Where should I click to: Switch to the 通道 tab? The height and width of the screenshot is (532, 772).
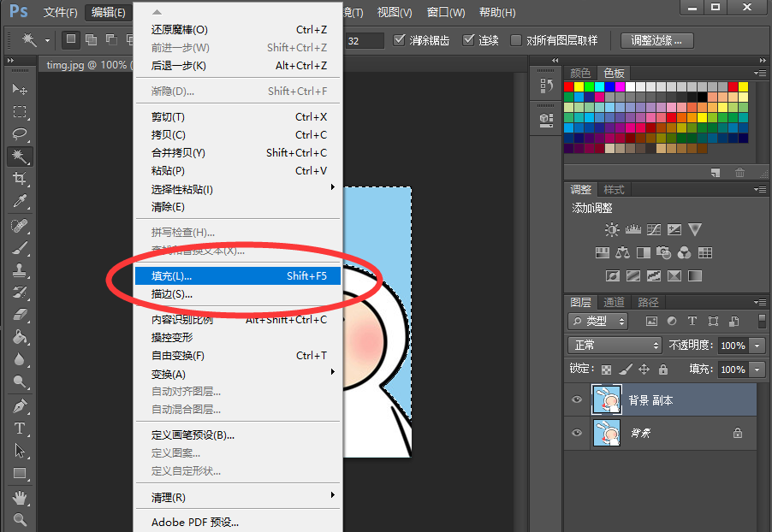(614, 302)
